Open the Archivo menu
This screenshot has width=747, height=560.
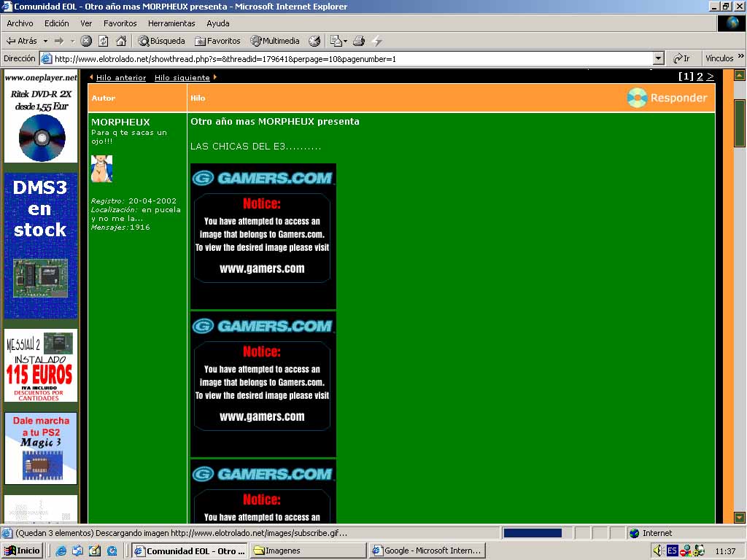[x=20, y=23]
